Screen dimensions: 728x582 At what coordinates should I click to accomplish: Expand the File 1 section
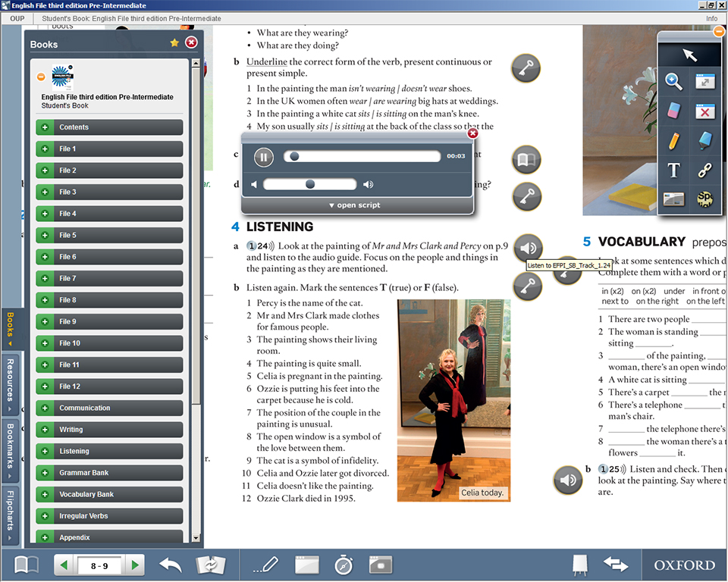tap(42, 149)
